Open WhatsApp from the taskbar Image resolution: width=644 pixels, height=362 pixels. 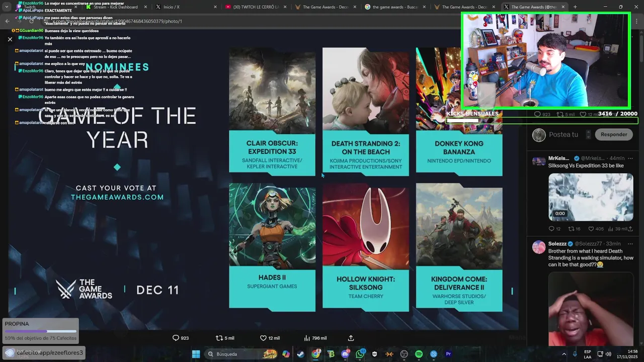click(360, 354)
